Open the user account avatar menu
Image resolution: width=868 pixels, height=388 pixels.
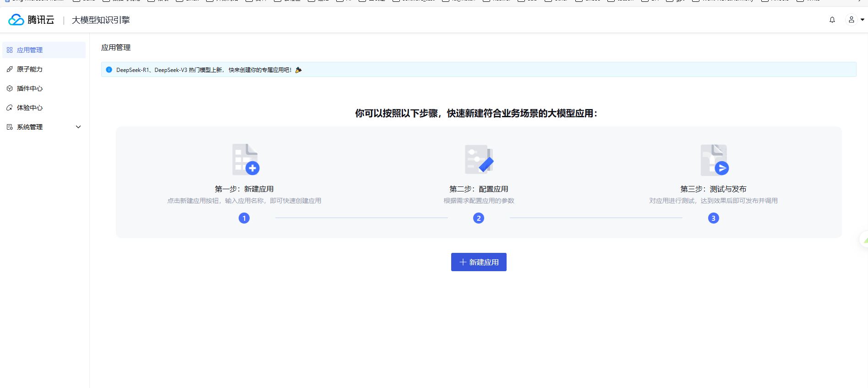[x=851, y=20]
